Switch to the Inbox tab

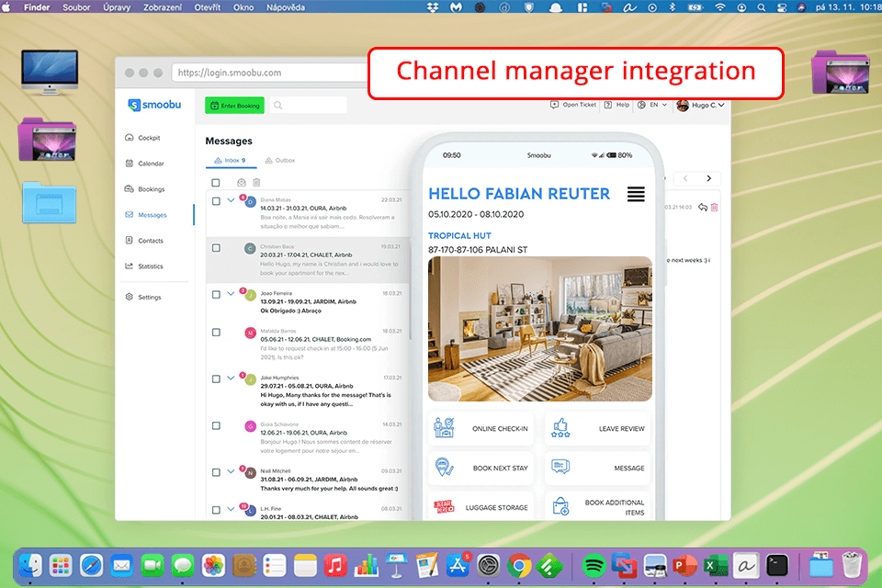point(230,161)
